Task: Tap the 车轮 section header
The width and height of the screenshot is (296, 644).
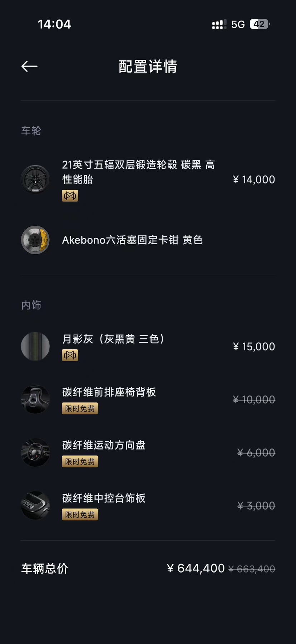Action: (31, 131)
